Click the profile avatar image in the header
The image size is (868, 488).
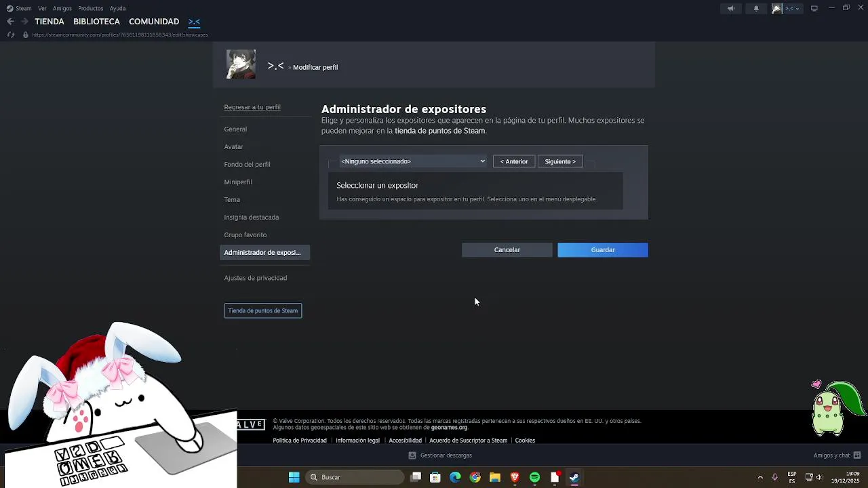point(241,64)
